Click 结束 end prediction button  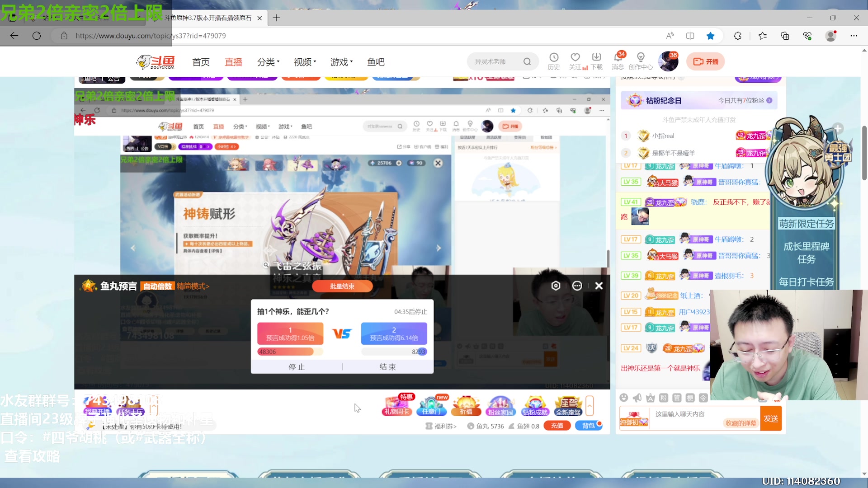click(x=388, y=367)
